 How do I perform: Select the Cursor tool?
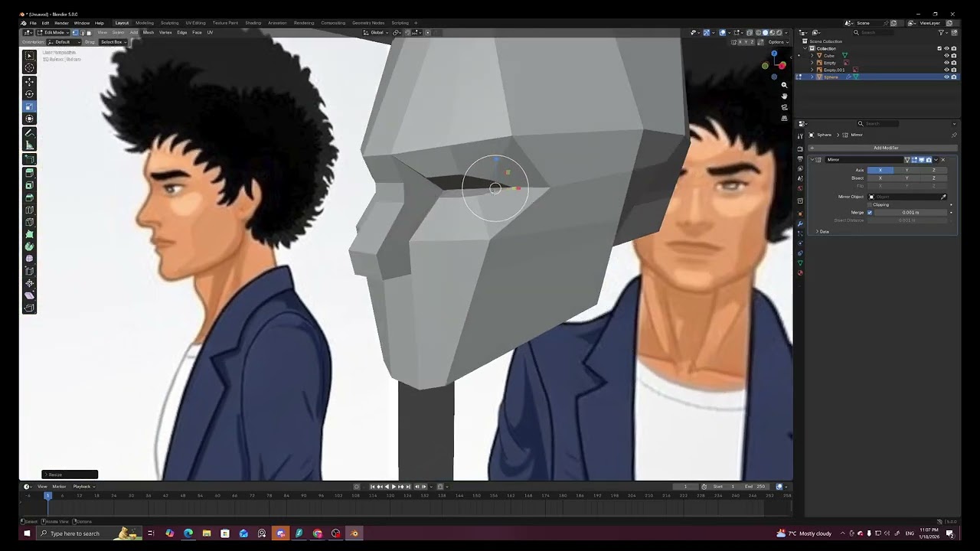pyautogui.click(x=29, y=68)
